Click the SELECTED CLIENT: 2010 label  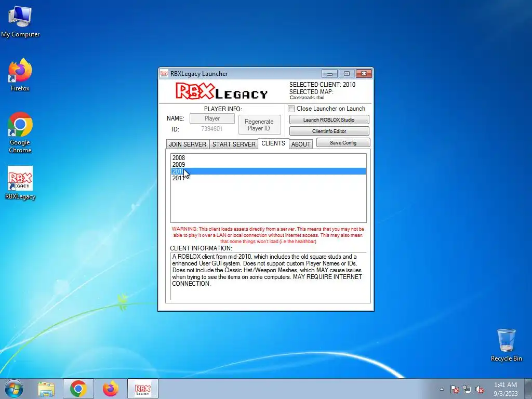(x=322, y=85)
